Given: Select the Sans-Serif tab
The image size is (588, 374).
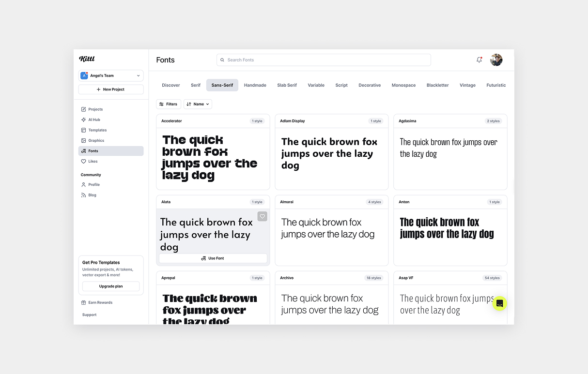Looking at the screenshot, I should click(x=222, y=85).
